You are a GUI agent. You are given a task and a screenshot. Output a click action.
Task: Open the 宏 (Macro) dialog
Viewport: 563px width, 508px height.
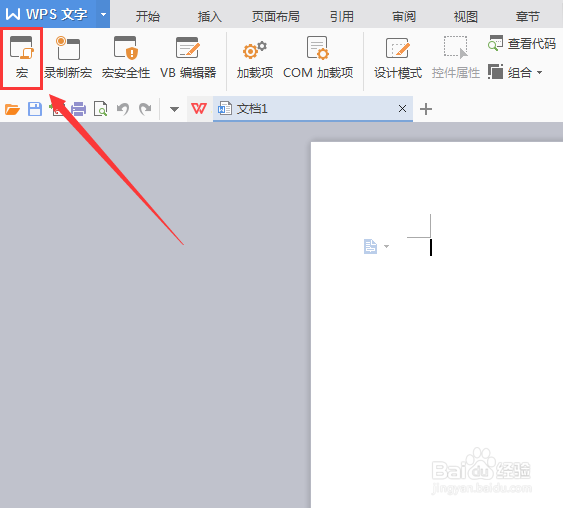click(22, 58)
